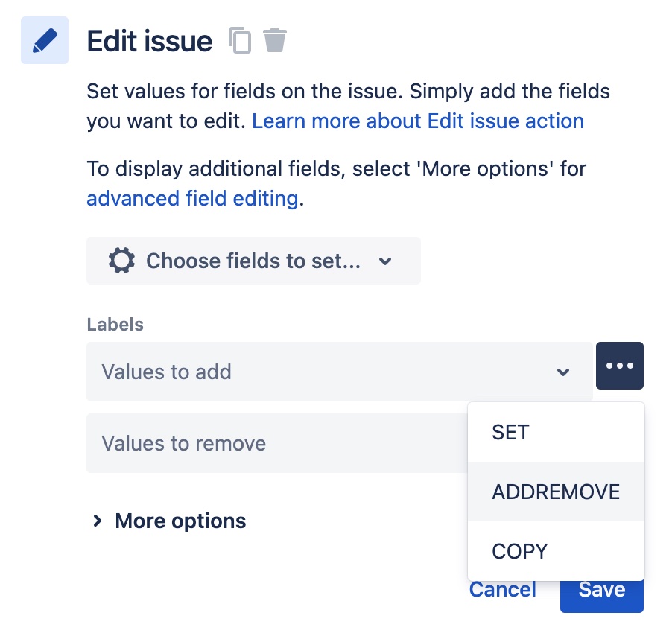Duplicate the action using the copy icon

pos(240,41)
